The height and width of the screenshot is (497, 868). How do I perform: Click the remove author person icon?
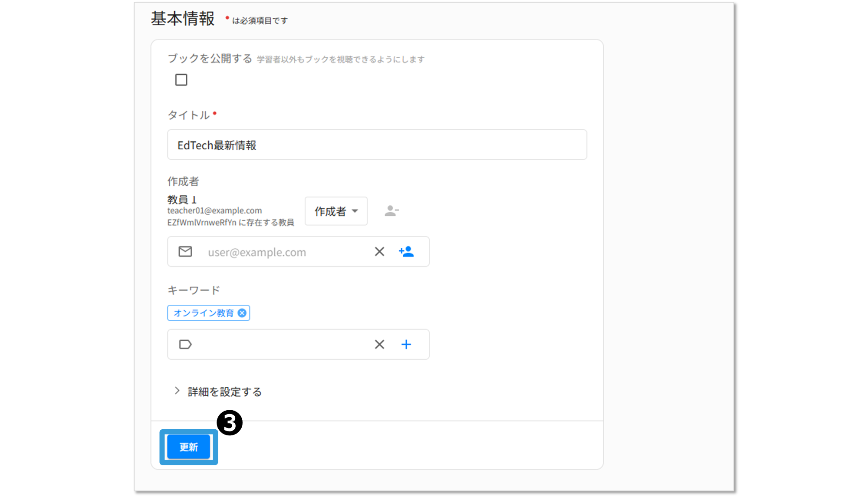tap(391, 211)
